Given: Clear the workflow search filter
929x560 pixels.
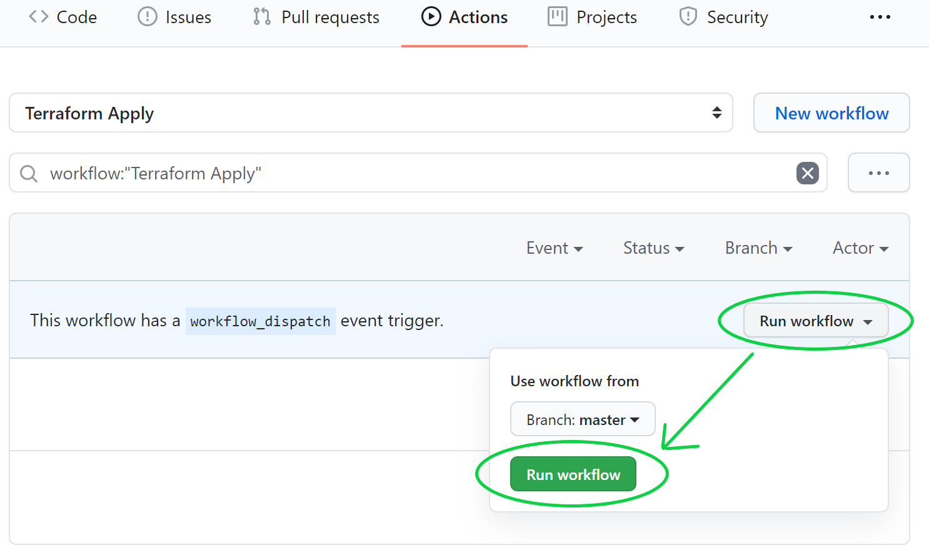Looking at the screenshot, I should click(808, 173).
